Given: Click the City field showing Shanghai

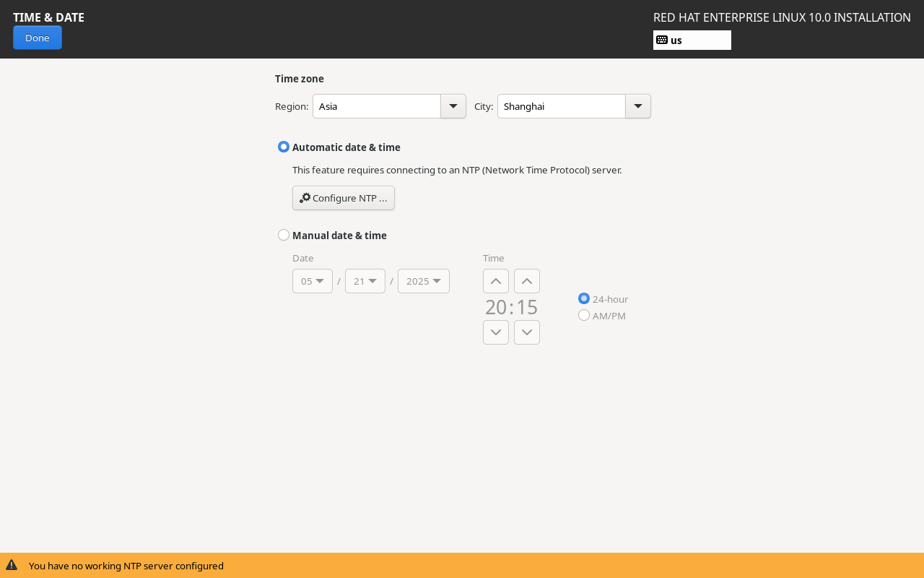Looking at the screenshot, I should coord(562,106).
